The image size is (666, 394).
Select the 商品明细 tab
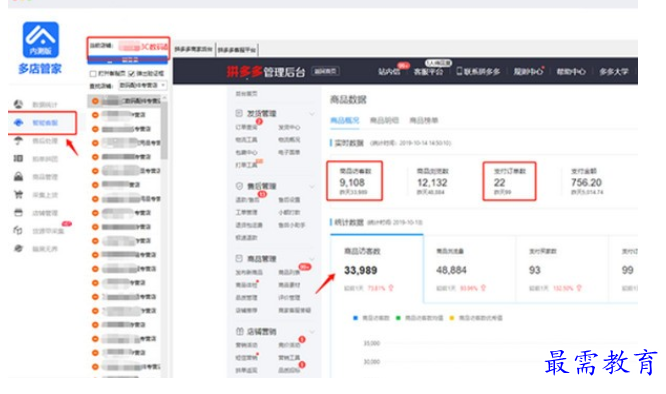[384, 120]
